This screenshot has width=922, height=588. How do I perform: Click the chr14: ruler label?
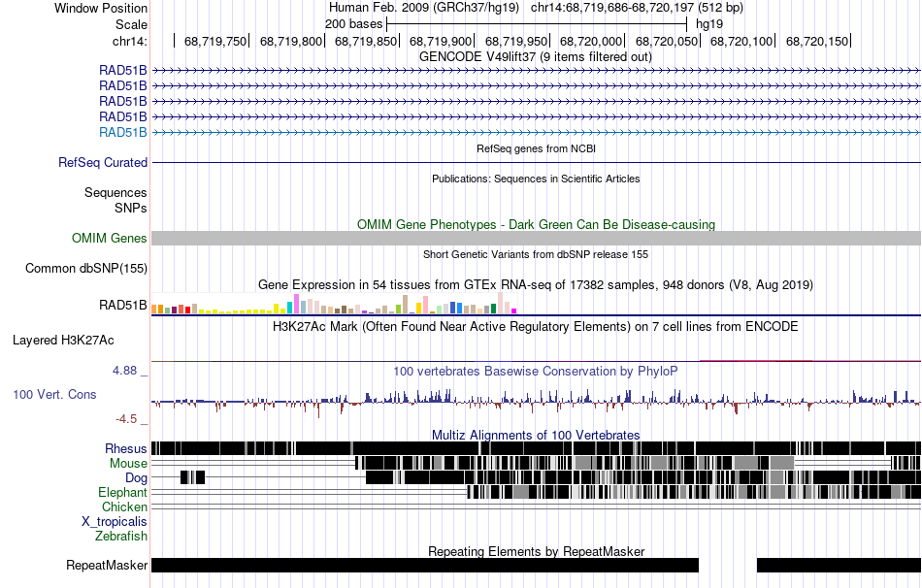point(129,41)
